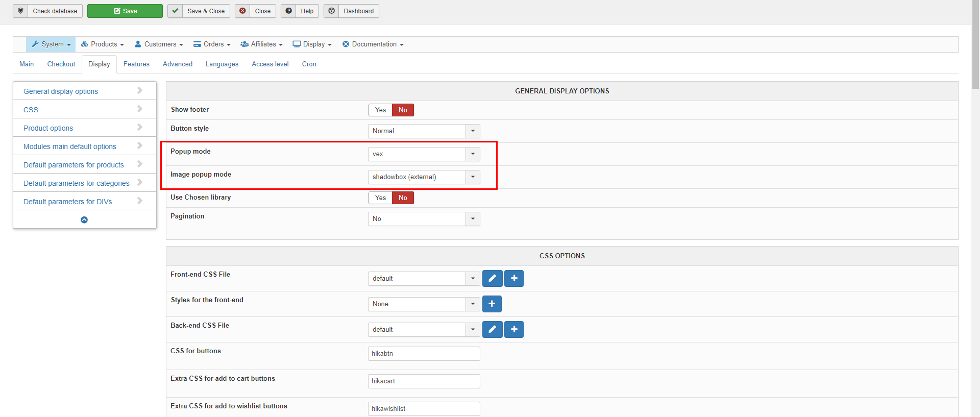Collapse the side menu with up-arrow icon

point(84,220)
